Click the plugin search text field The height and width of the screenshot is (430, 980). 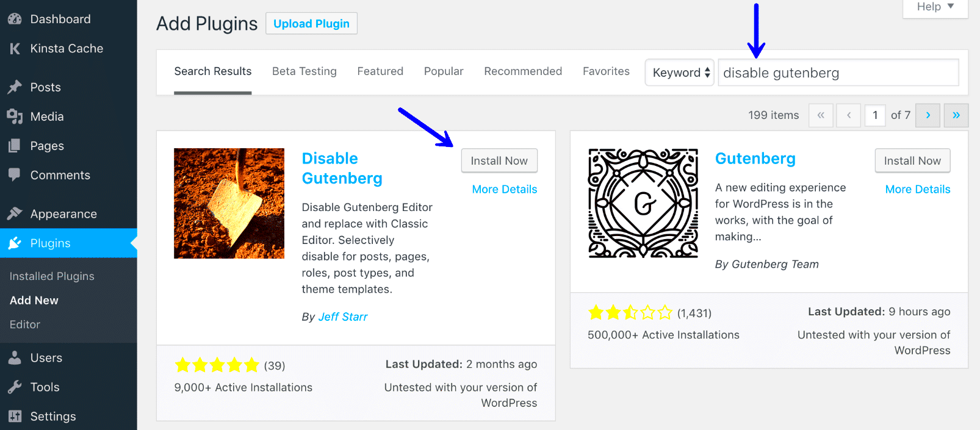(838, 73)
